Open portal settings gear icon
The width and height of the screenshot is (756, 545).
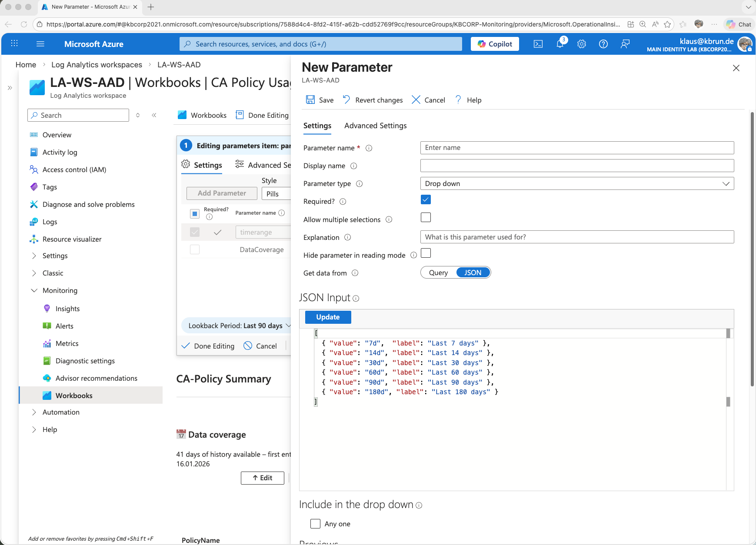[x=582, y=44]
